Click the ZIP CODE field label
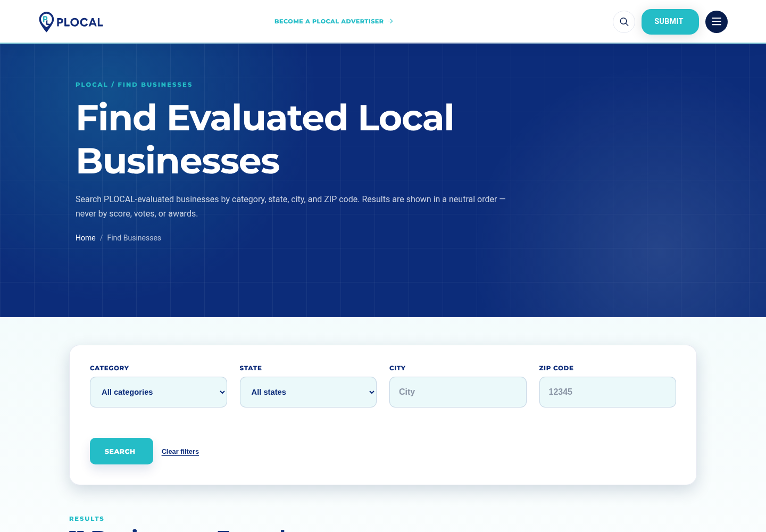Screen dimensions: 766x532 click(x=556, y=368)
